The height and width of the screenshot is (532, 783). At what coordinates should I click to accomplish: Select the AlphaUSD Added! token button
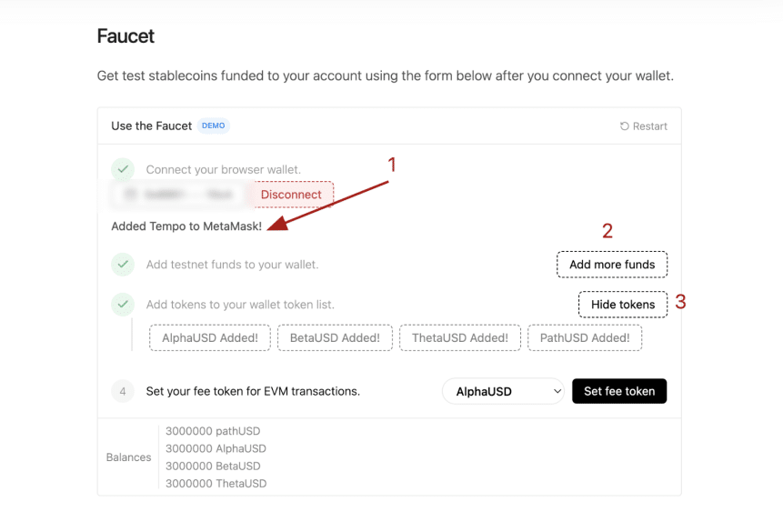(x=210, y=337)
